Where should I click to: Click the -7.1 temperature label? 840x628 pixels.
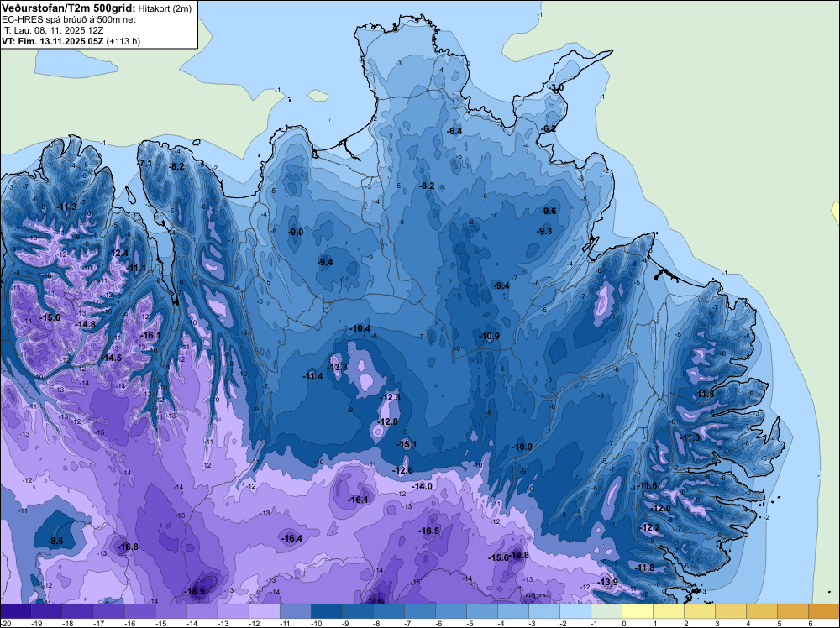[145, 163]
